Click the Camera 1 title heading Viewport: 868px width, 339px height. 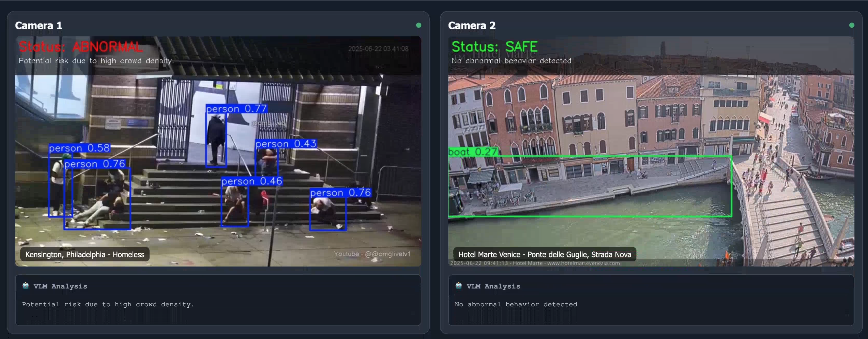[x=39, y=26]
